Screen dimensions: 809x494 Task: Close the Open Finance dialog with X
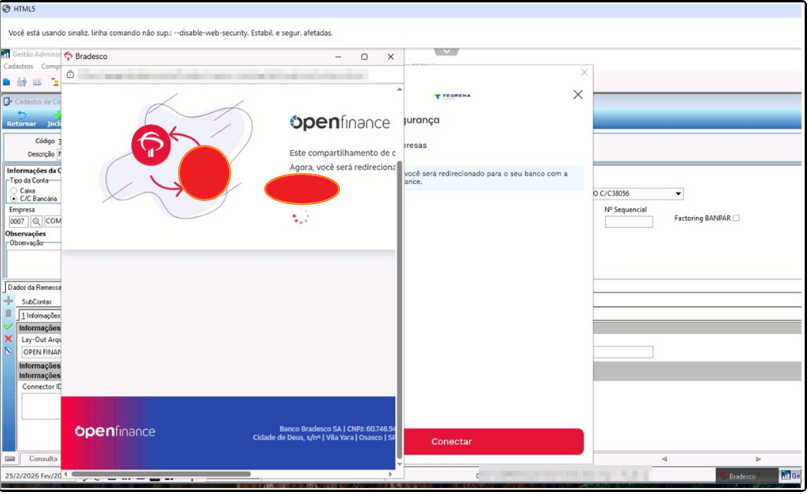(x=578, y=94)
